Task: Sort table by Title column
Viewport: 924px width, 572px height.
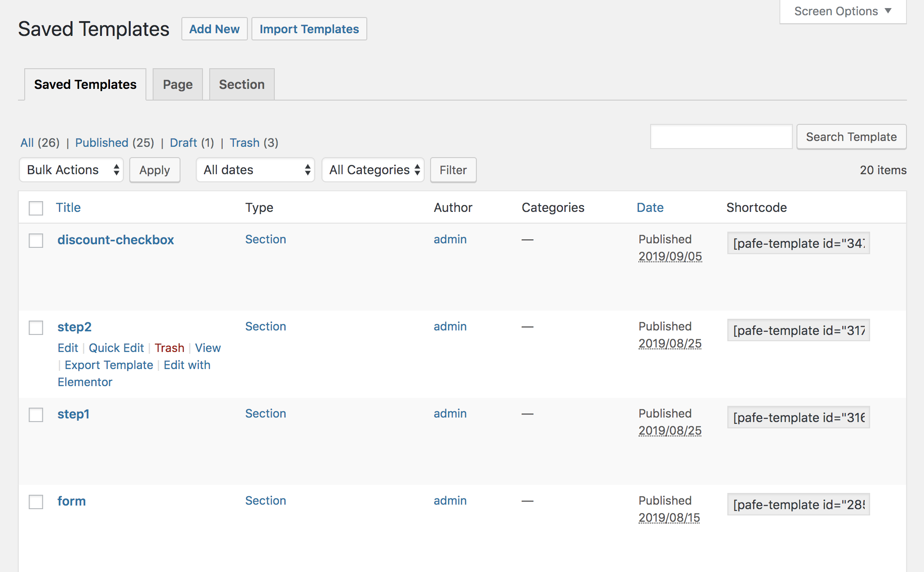Action: 68,207
